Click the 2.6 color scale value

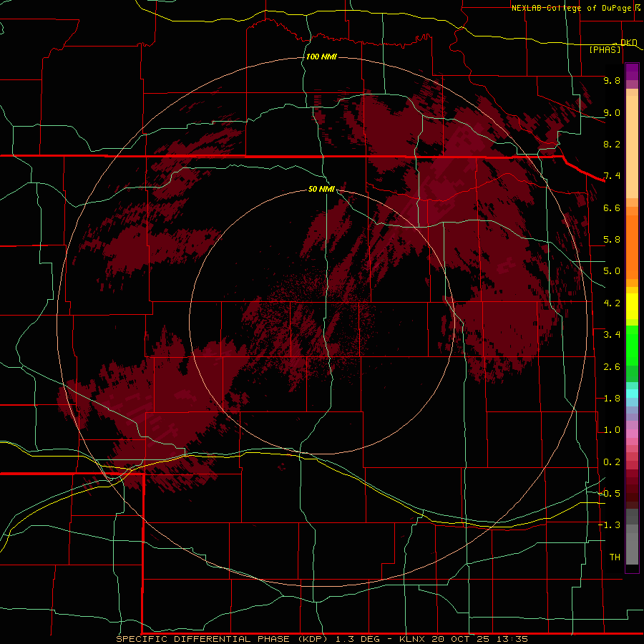tap(612, 367)
